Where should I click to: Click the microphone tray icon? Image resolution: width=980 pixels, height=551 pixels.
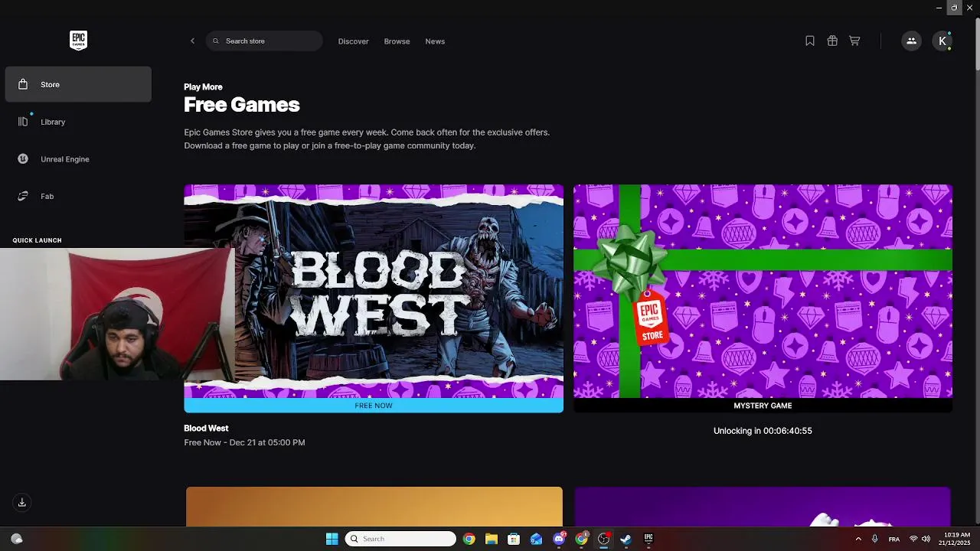[874, 539]
